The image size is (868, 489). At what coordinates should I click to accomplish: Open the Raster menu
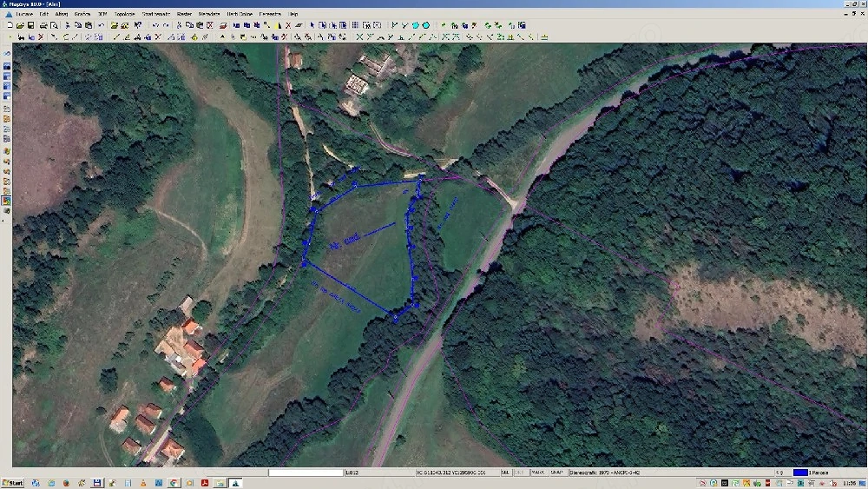pos(184,15)
